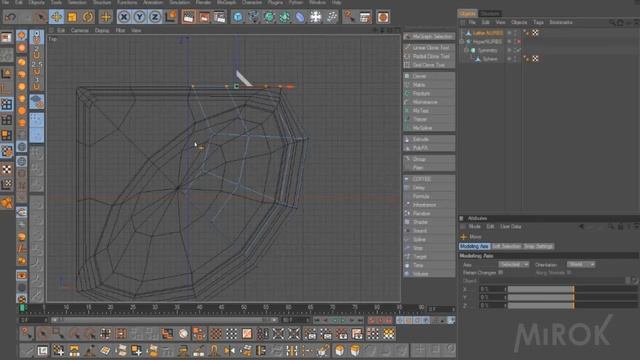Toggle Retain Changes checkbox

pyautogui.click(x=501, y=273)
